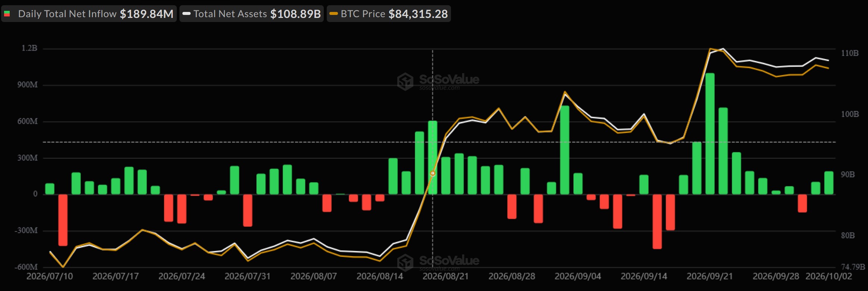Click the 1.2B left axis label
This screenshot has height=291, width=868.
[29, 48]
